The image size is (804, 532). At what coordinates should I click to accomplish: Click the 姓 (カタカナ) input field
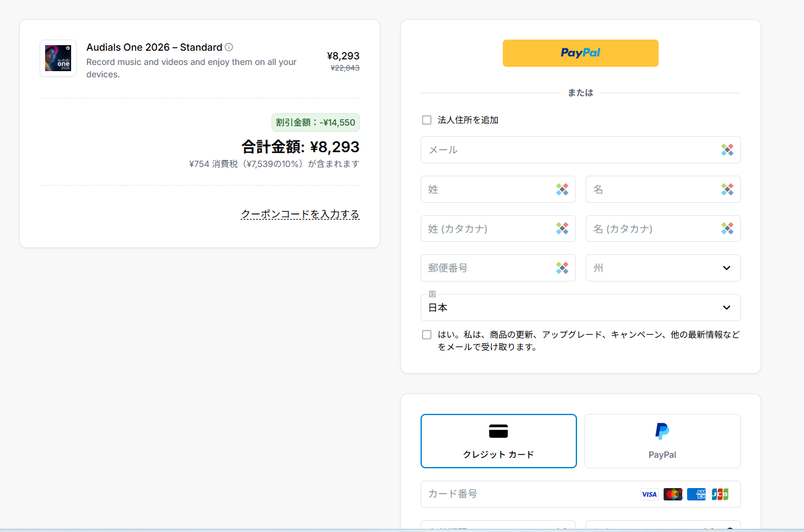(x=498, y=229)
